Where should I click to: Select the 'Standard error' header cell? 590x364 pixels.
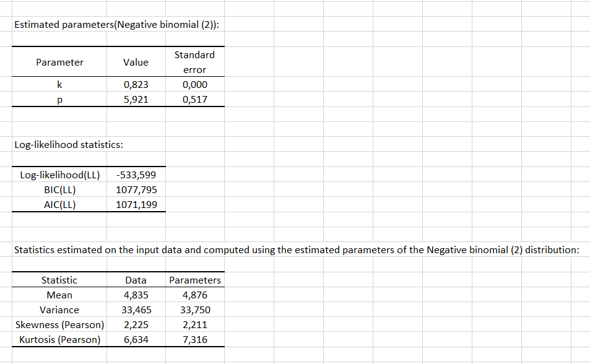194,62
